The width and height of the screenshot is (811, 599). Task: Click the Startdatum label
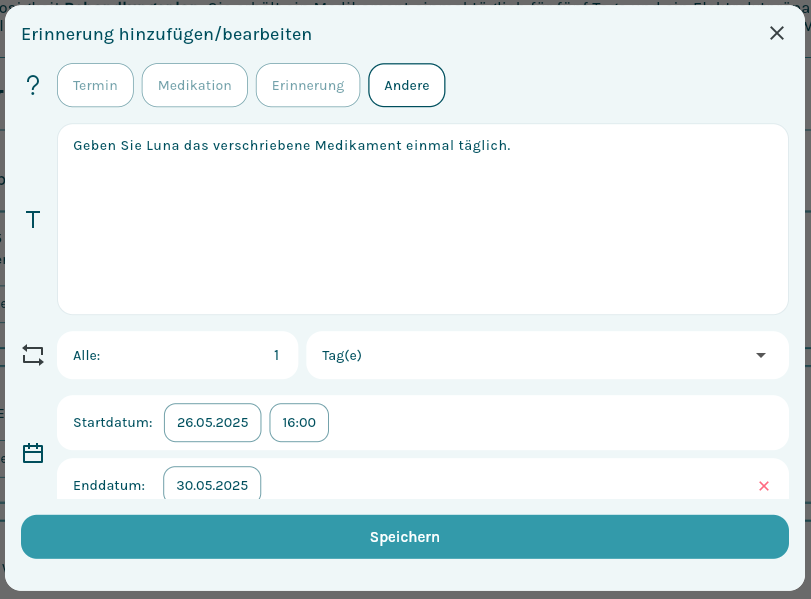pos(112,422)
